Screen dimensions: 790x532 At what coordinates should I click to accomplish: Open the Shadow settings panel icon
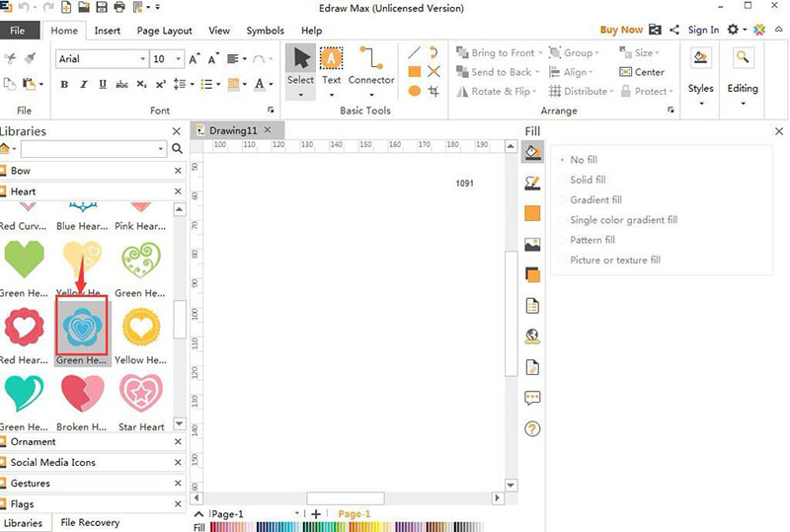[x=532, y=275]
